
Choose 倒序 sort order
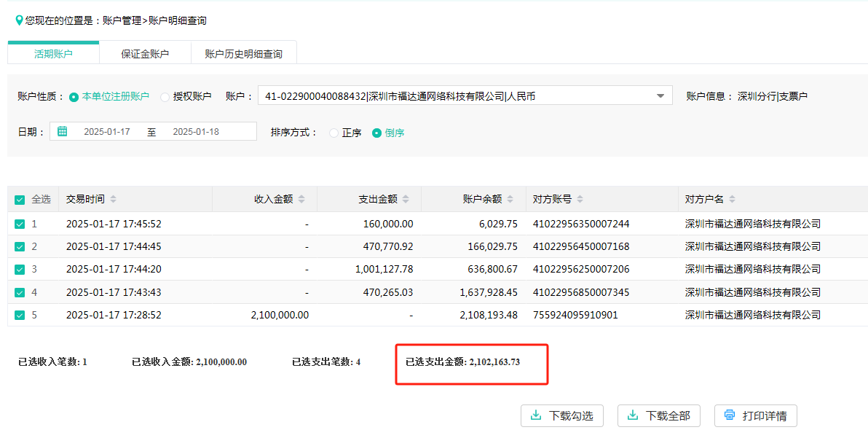tap(377, 133)
